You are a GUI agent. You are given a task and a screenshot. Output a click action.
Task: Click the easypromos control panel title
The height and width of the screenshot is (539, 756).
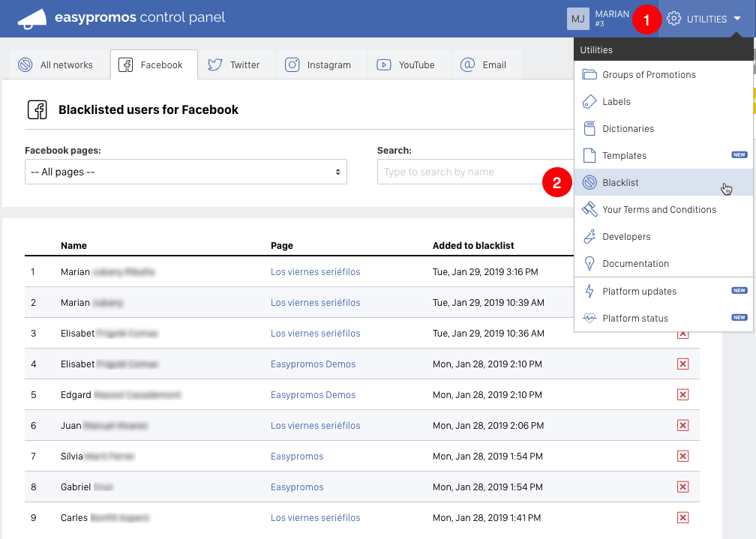[x=139, y=17]
